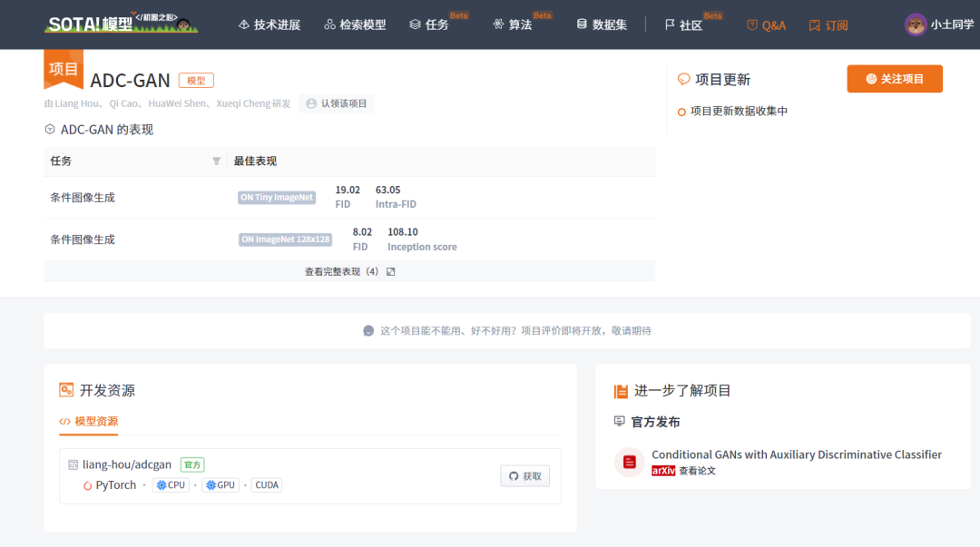
Task: Click the user avatar picture
Action: tap(916, 25)
